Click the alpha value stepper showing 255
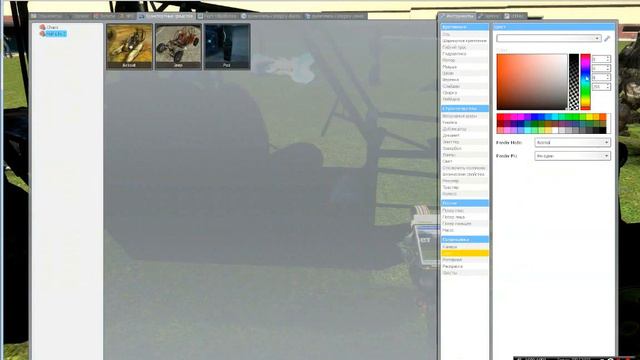The height and width of the screenshot is (360, 640). 601,87
